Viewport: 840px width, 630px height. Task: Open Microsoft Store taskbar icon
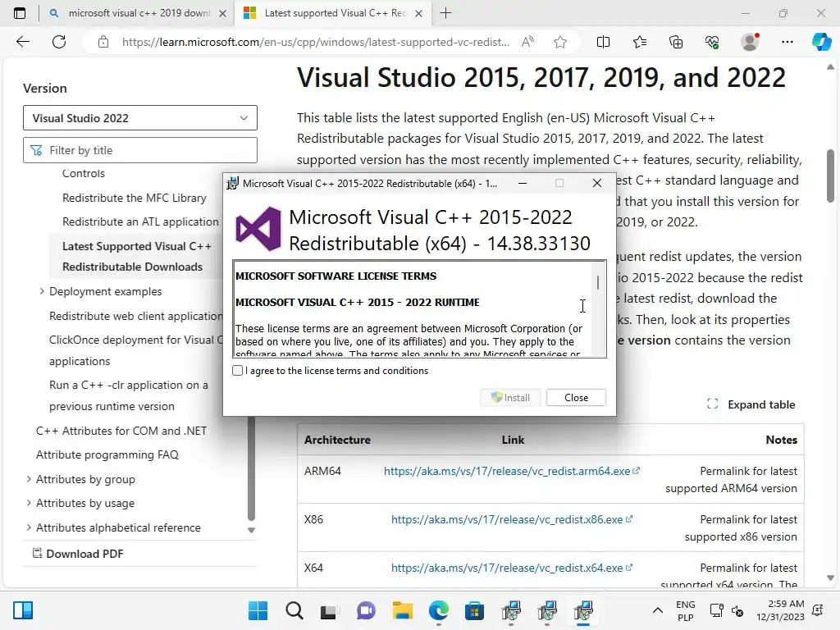475,610
